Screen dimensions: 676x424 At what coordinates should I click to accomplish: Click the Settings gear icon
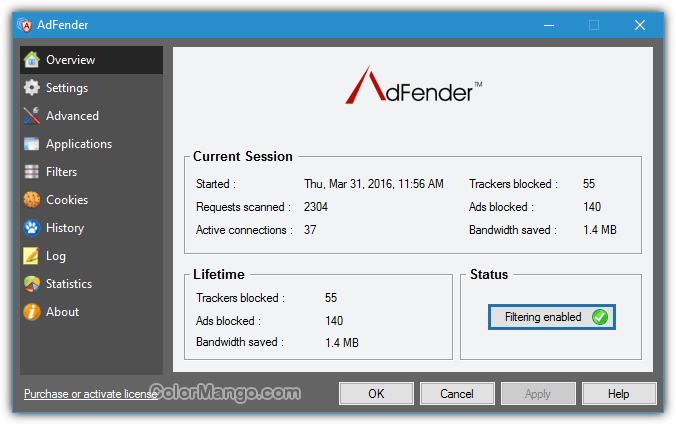(x=31, y=88)
